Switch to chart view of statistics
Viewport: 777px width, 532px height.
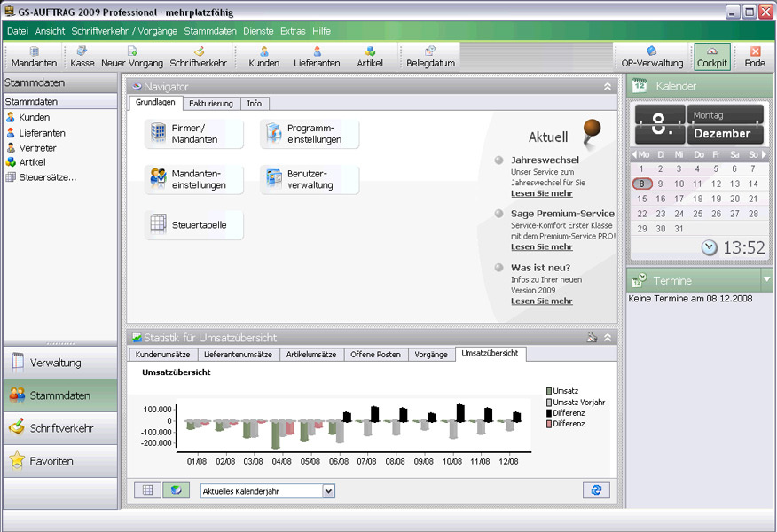tap(176, 490)
